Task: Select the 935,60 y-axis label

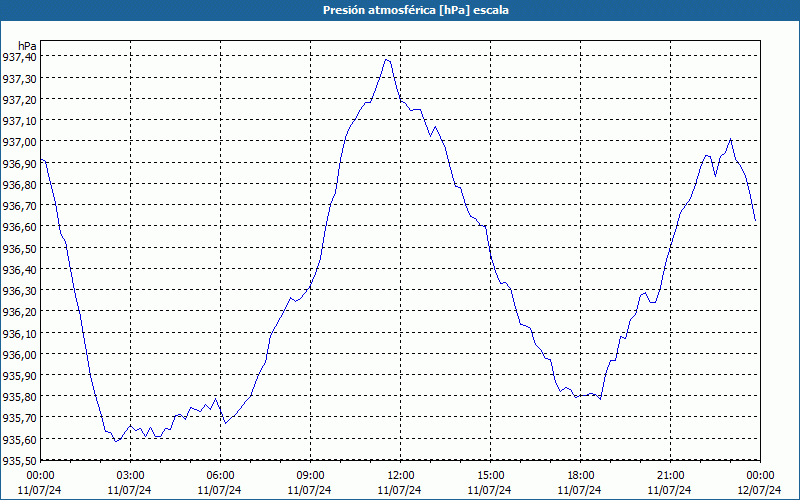Action: [19, 439]
